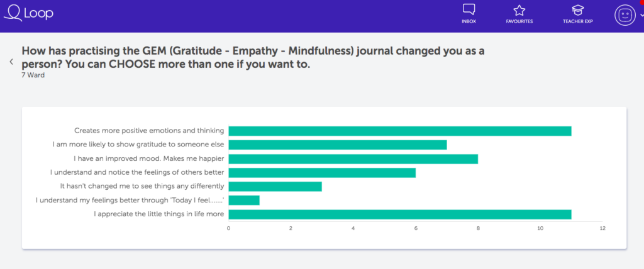Go back with the left chevron arrow
This screenshot has height=269, width=644.
(x=11, y=62)
